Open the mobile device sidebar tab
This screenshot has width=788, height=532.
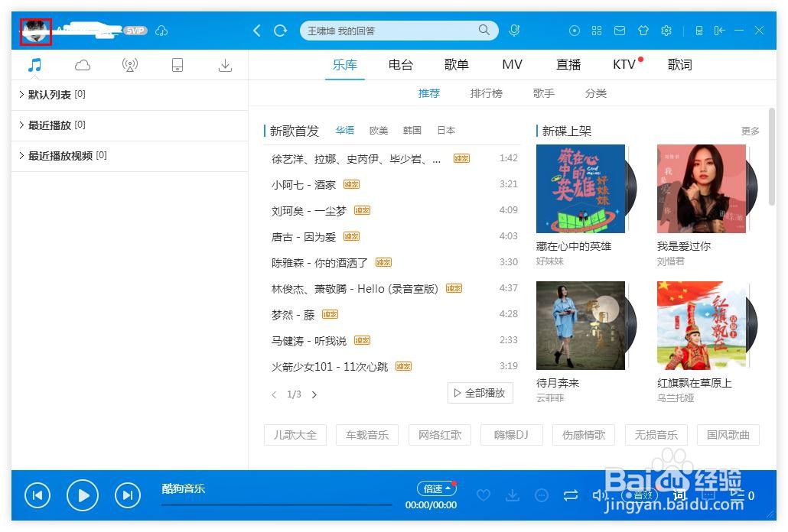tap(177, 65)
